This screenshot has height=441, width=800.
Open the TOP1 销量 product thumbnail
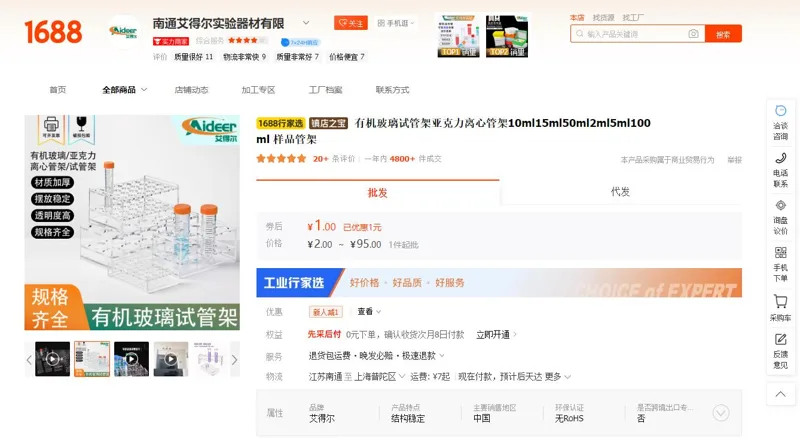[458, 36]
